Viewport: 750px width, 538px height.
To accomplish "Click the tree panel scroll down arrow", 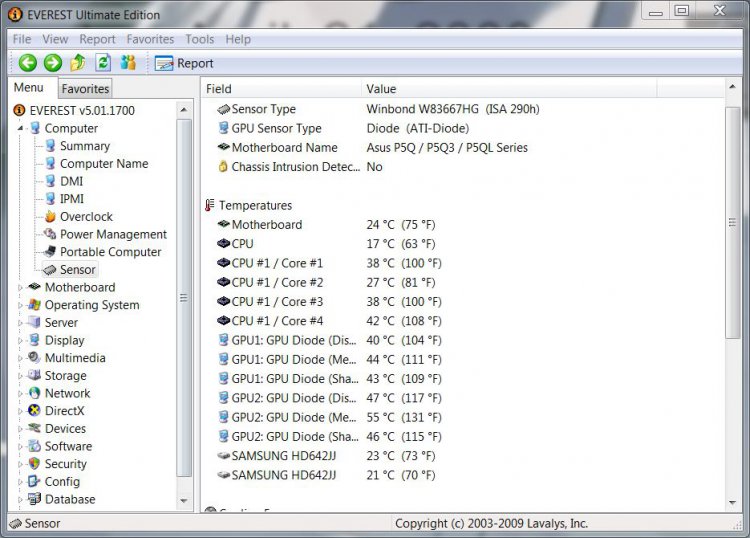I will tap(184, 501).
